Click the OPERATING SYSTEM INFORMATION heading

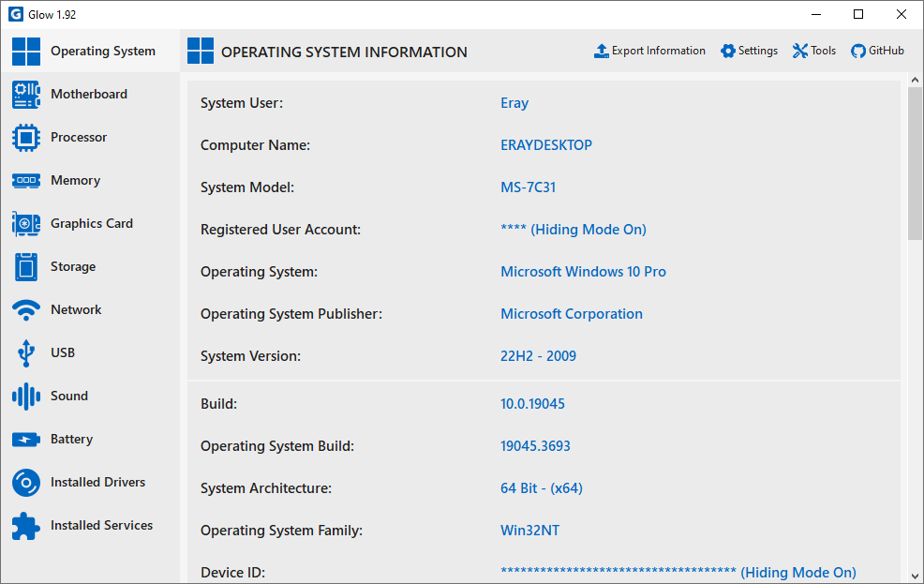[344, 52]
